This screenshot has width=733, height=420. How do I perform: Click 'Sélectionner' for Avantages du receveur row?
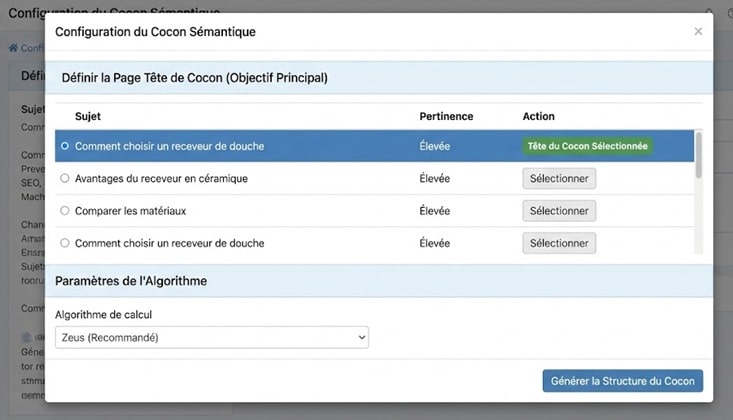point(559,179)
